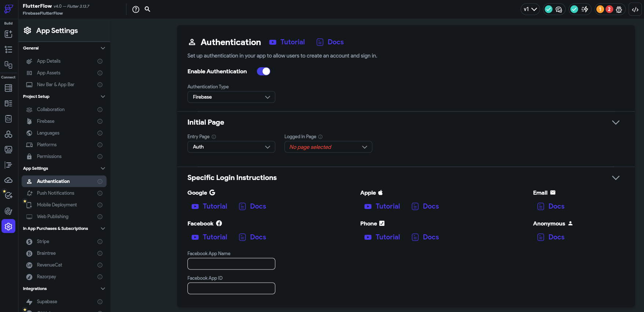Image resolution: width=644 pixels, height=312 pixels.
Task: Collapse the Project Setup group
Action: [103, 96]
